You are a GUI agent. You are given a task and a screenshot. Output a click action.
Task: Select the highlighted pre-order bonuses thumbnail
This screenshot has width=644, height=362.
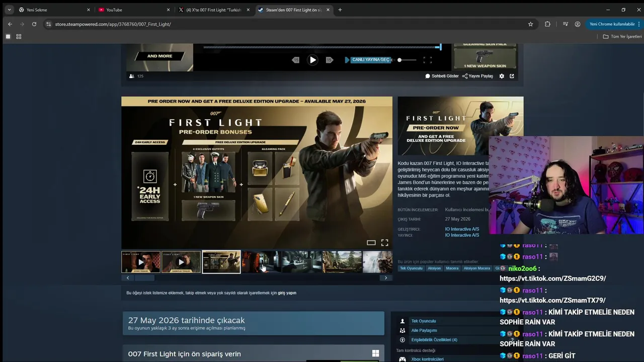(x=221, y=262)
